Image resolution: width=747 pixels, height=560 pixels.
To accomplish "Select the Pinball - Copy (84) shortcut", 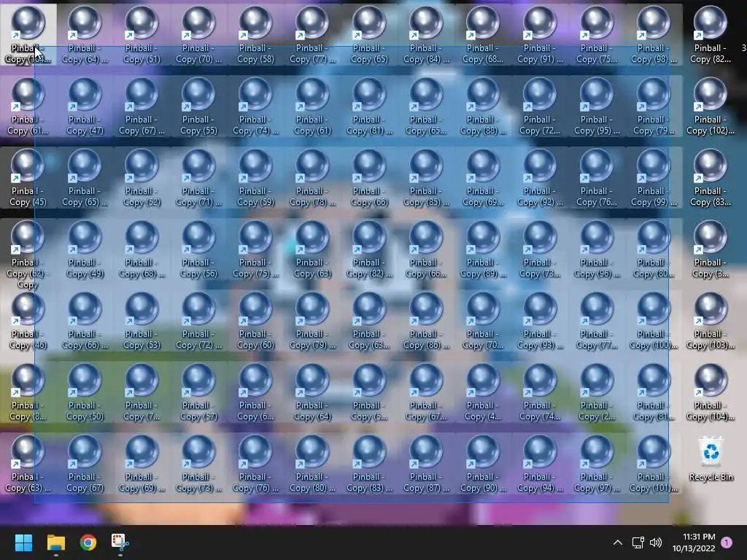I will coord(426,35).
